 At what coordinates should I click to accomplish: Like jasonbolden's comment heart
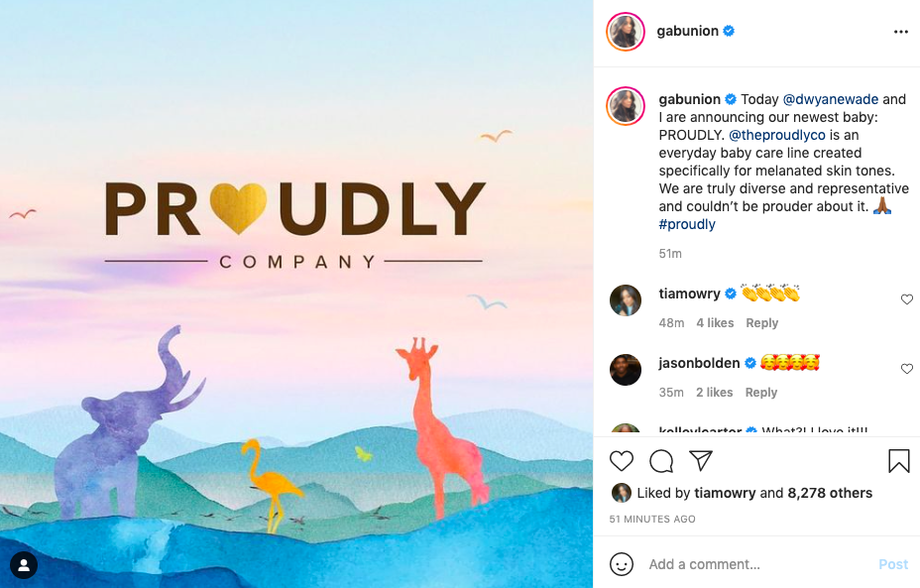tap(907, 369)
